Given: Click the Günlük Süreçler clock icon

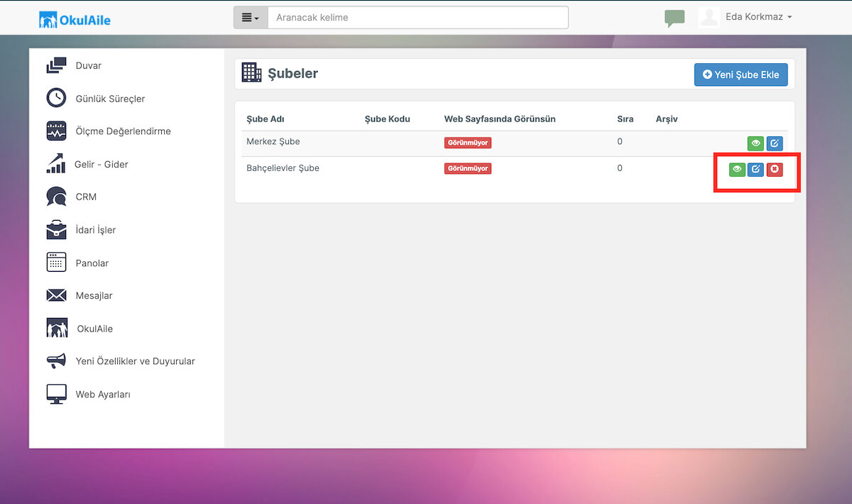Looking at the screenshot, I should point(56,98).
